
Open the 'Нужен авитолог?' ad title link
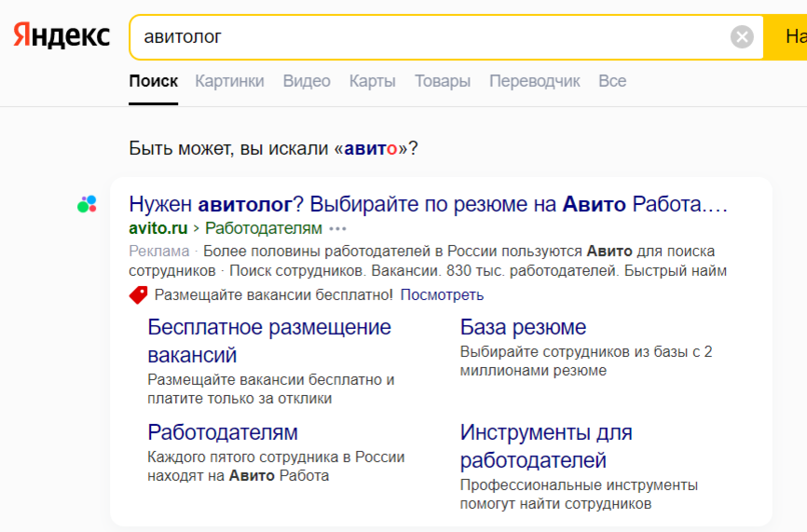pyautogui.click(x=429, y=204)
